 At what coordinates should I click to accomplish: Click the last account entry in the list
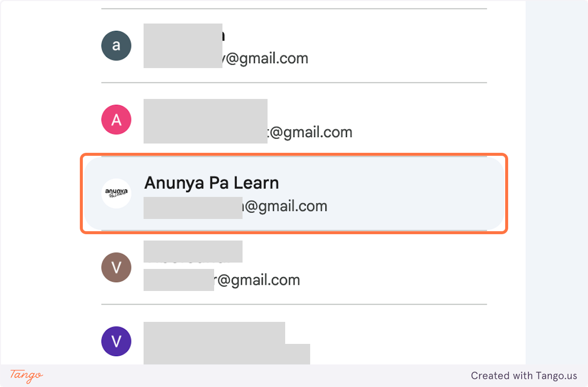294,341
